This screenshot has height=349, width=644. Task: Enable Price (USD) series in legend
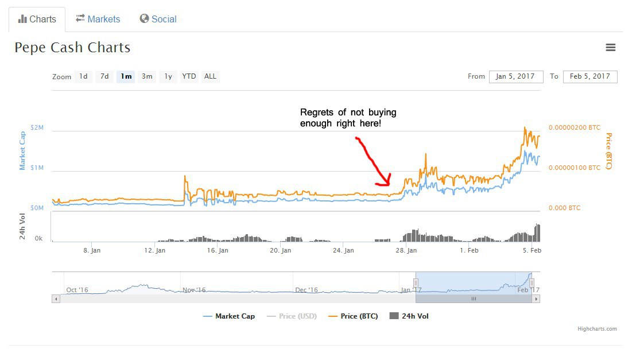pyautogui.click(x=292, y=316)
